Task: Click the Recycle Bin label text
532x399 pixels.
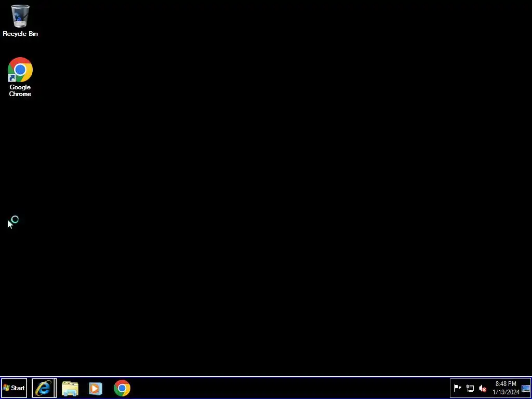Action: pos(20,34)
